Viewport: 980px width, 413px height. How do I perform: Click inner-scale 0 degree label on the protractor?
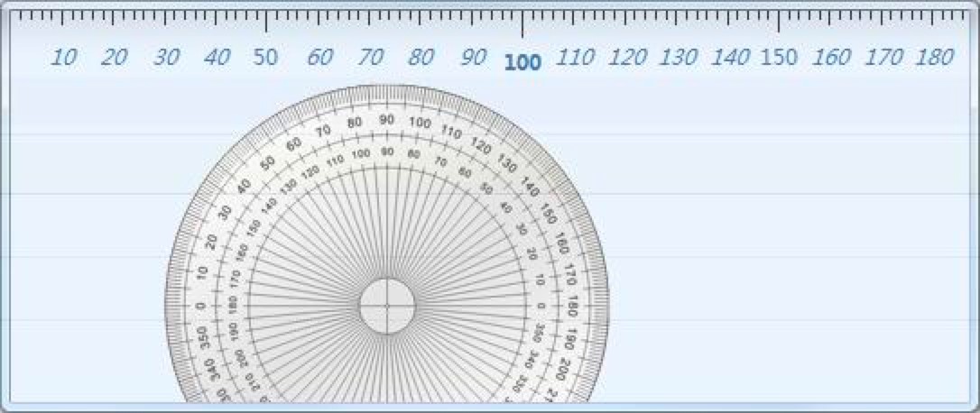541,307
